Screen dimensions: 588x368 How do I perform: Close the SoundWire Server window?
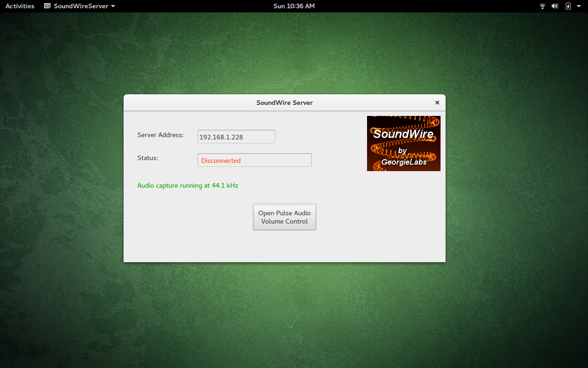point(437,103)
